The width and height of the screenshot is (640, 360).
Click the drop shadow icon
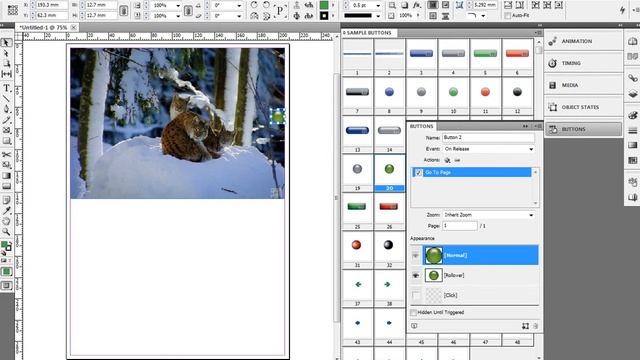click(x=404, y=5)
